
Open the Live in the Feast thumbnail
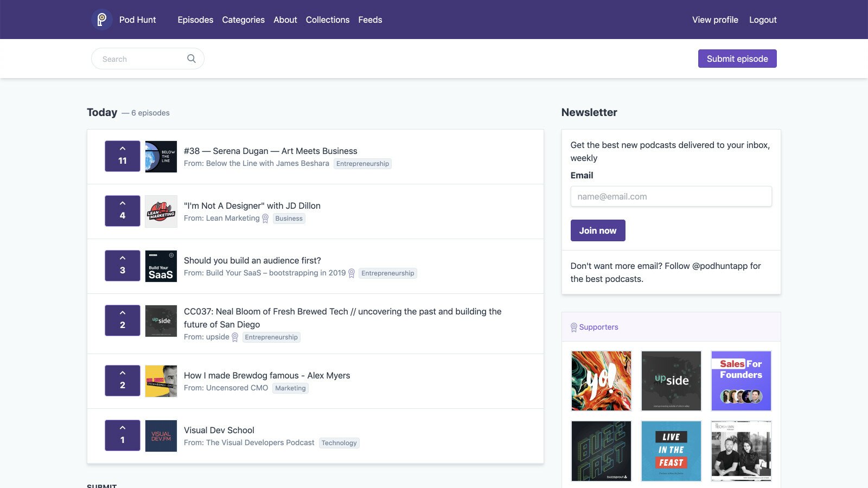[671, 451]
